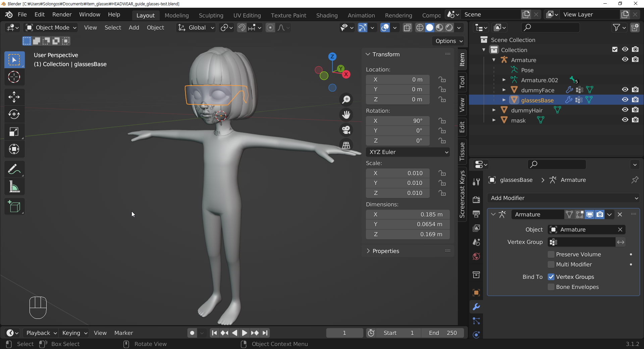The image size is (644, 349).
Task: Open Tool properties tab icon
Action: tap(476, 182)
